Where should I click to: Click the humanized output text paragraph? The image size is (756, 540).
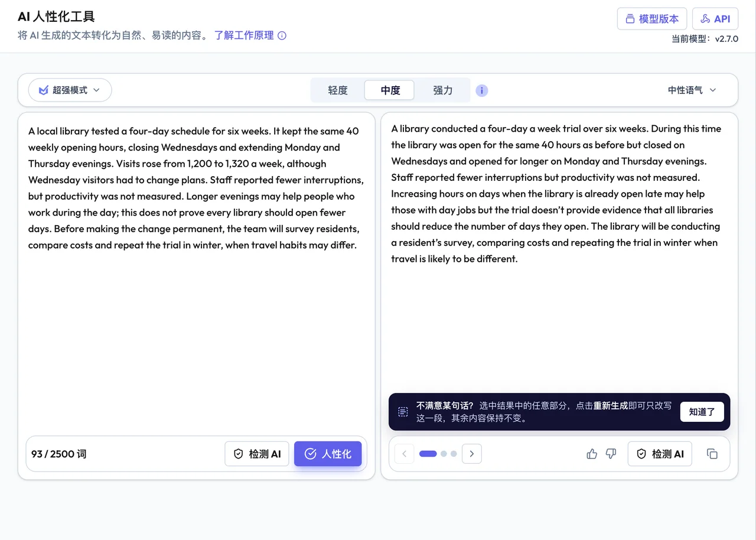pyautogui.click(x=556, y=193)
